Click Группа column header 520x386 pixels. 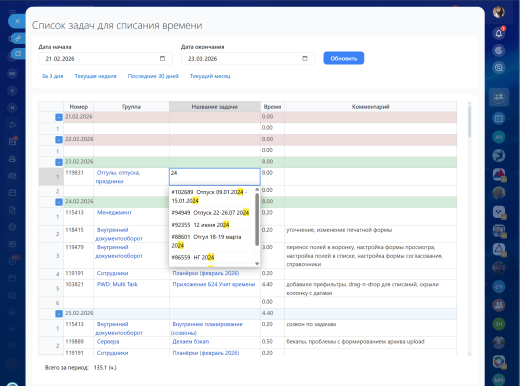(x=131, y=107)
